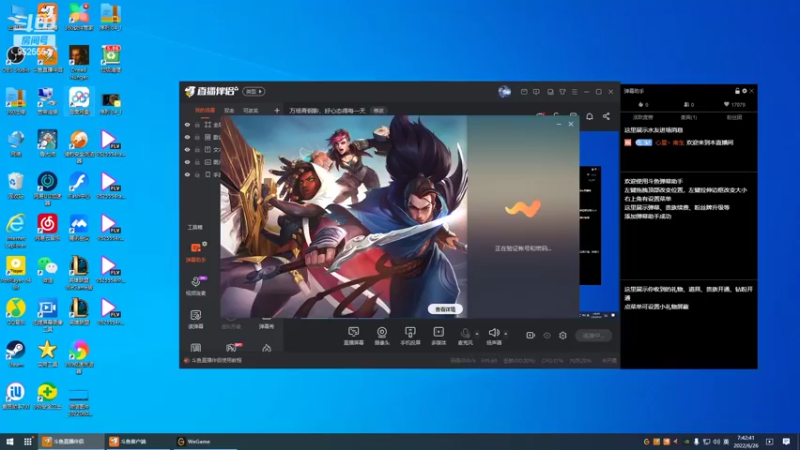
Task: Switch to 我的场景 scene tab
Action: point(205,110)
